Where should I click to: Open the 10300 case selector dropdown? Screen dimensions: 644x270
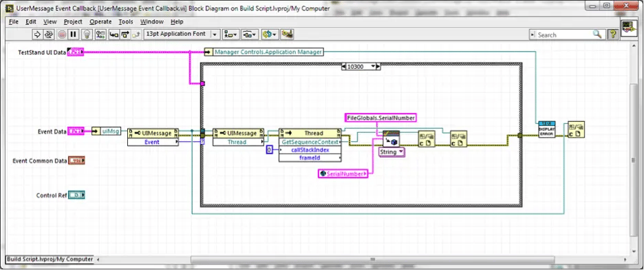pyautogui.click(x=361, y=66)
